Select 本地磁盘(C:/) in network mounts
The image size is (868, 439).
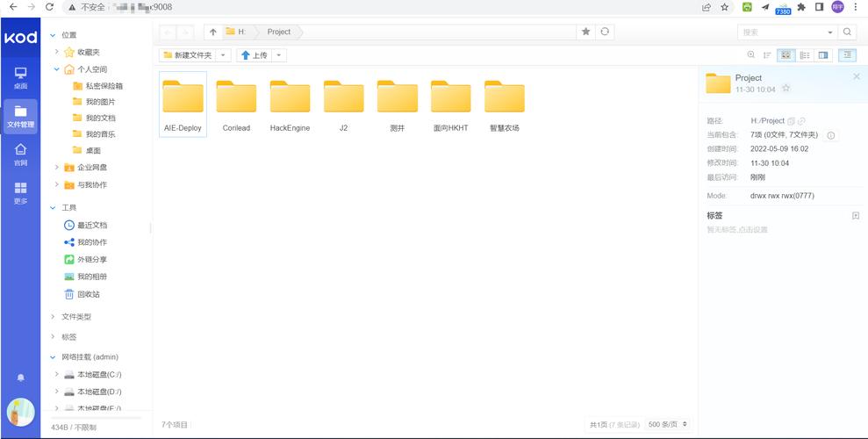coord(93,374)
